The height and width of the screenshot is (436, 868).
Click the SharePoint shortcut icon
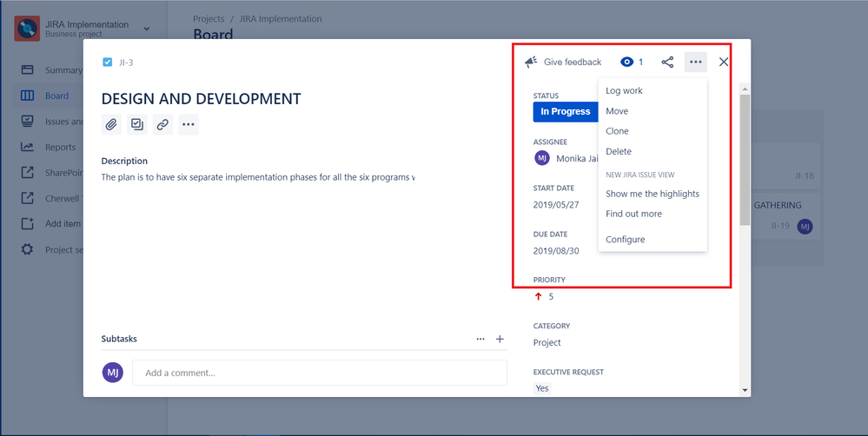click(x=27, y=173)
